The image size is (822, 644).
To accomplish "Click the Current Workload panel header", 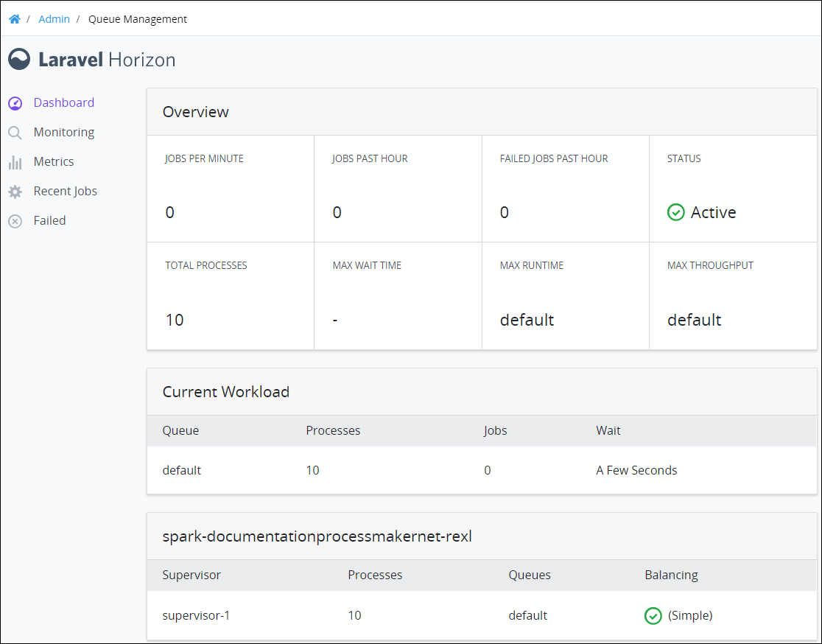I will point(225,391).
